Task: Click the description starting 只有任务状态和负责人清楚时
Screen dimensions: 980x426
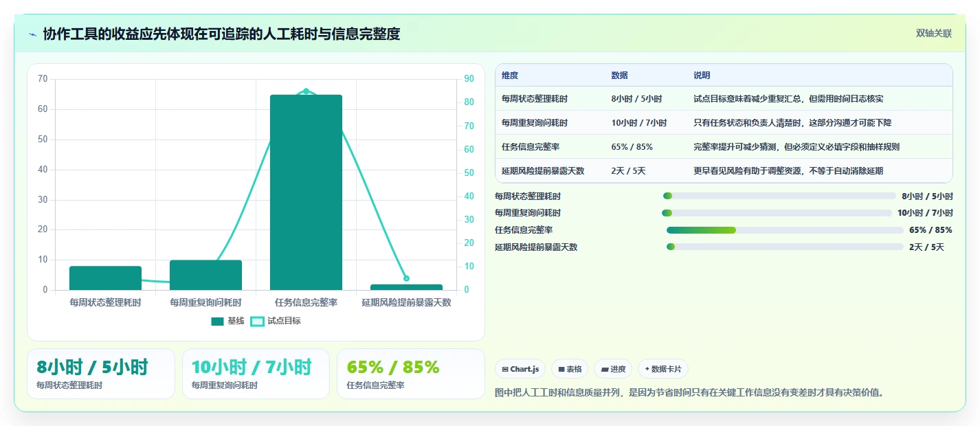Action: pos(792,123)
